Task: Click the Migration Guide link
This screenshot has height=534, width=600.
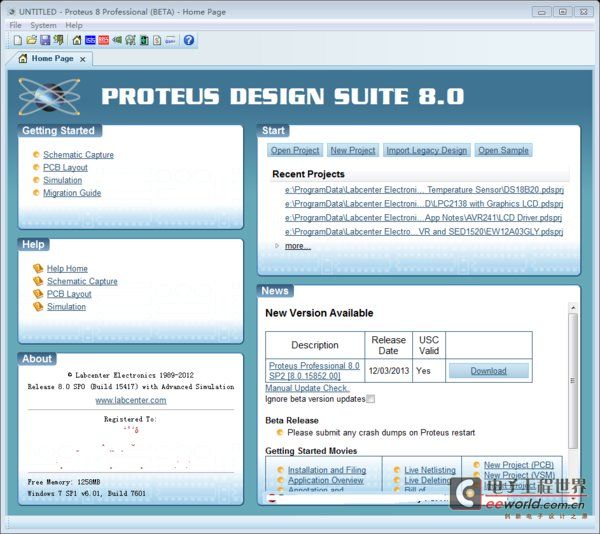Action: tap(72, 193)
